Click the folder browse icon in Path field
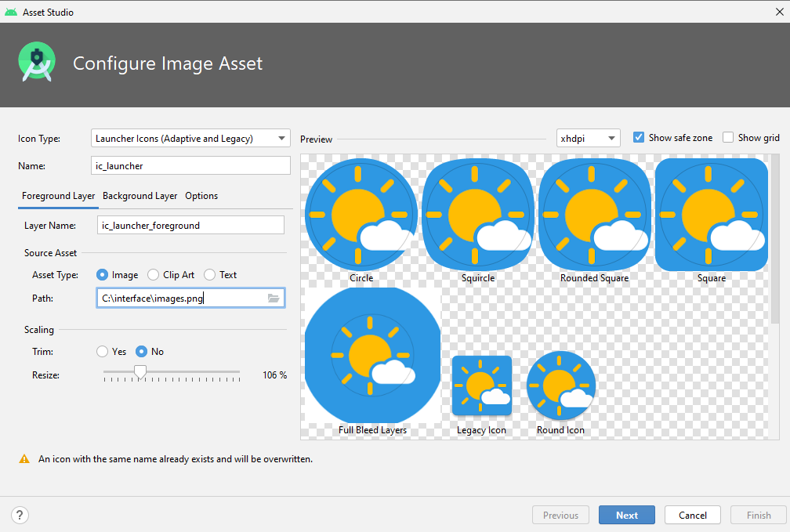The height and width of the screenshot is (532, 790). click(x=274, y=299)
